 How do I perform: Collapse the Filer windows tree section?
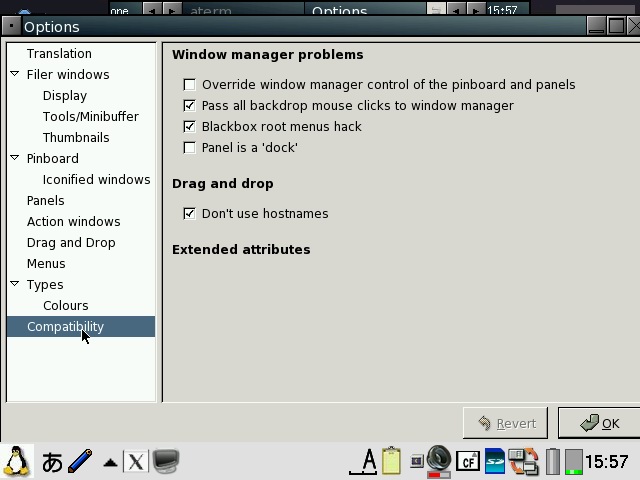15,74
